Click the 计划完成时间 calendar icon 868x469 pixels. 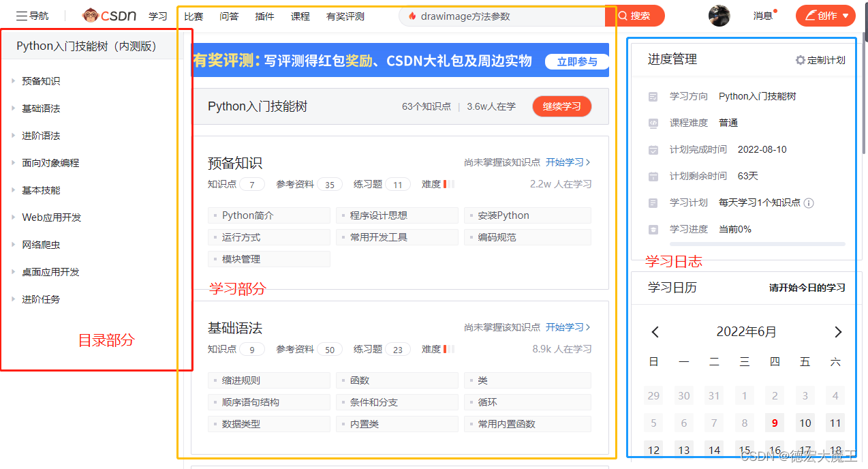[x=653, y=150]
